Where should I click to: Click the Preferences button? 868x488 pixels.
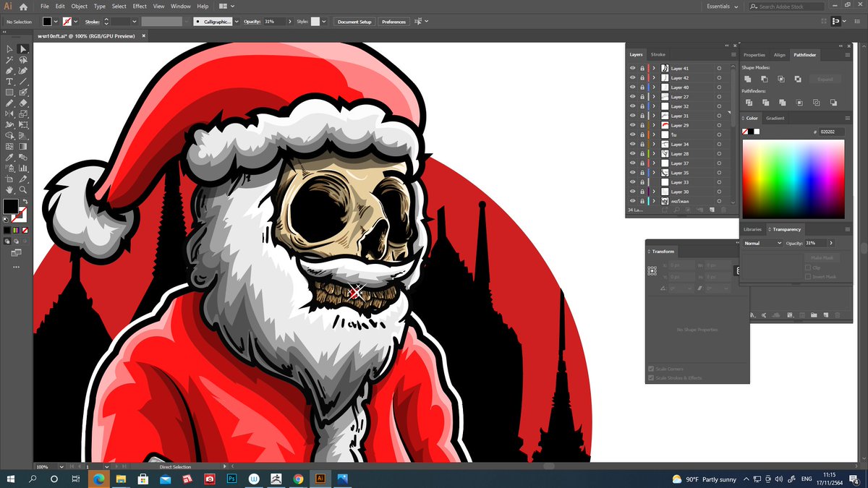[393, 22]
